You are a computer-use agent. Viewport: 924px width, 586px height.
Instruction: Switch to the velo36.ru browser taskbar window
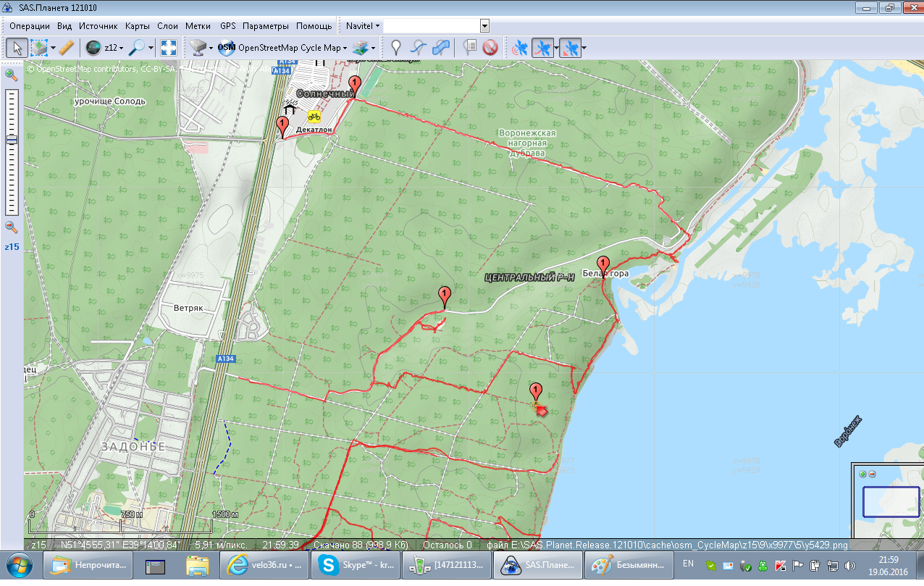tap(264, 565)
